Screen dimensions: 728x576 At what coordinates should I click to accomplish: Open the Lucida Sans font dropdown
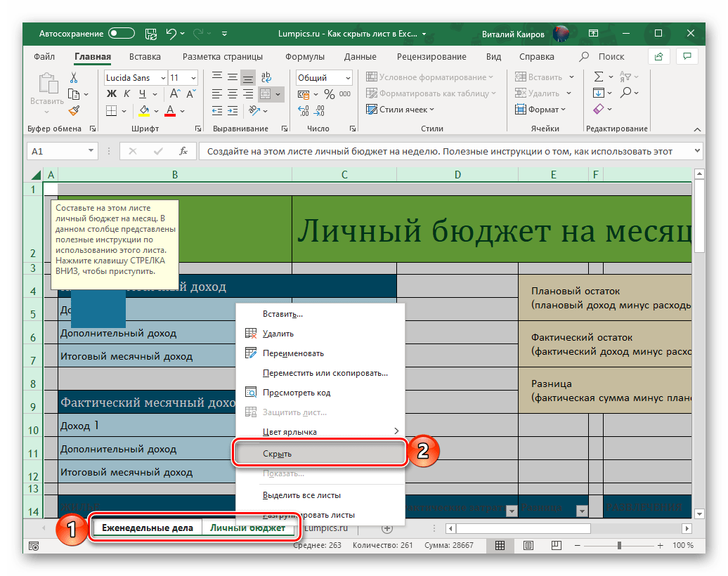163,78
